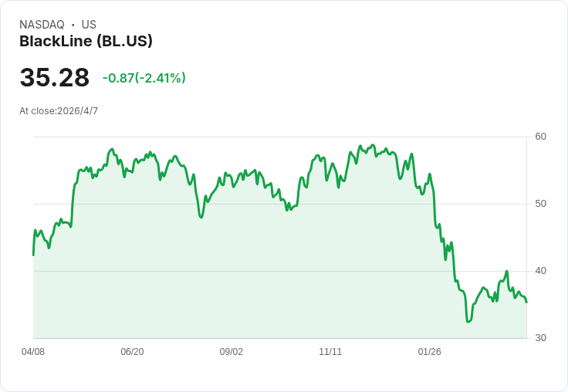Screen dimensions: 568x392
Task: Click the NASDAQ exchange label
Action: (42, 25)
